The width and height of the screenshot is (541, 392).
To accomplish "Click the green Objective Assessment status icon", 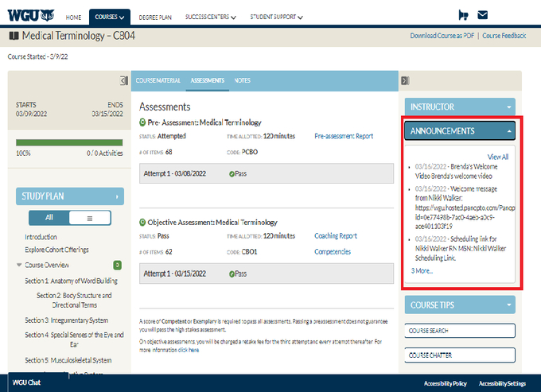I will pos(142,223).
